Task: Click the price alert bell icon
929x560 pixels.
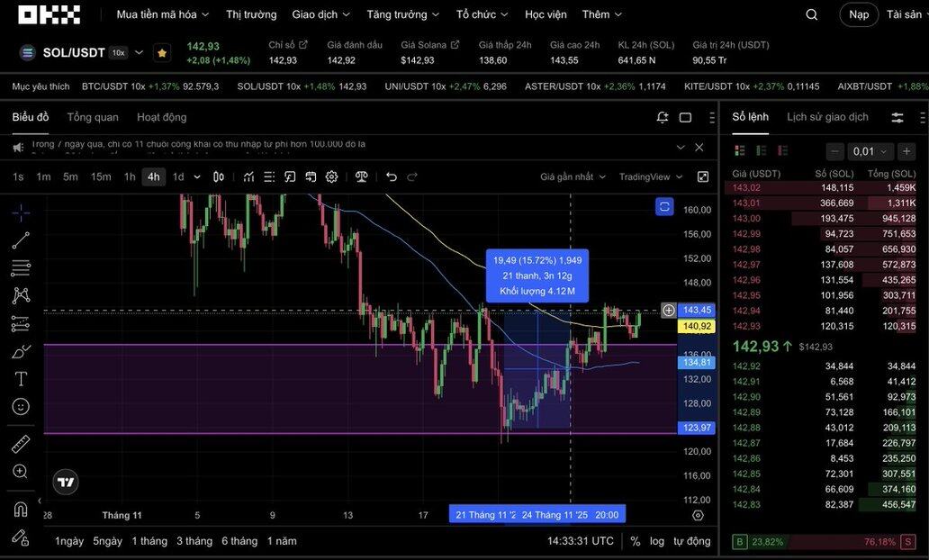Action: click(663, 117)
